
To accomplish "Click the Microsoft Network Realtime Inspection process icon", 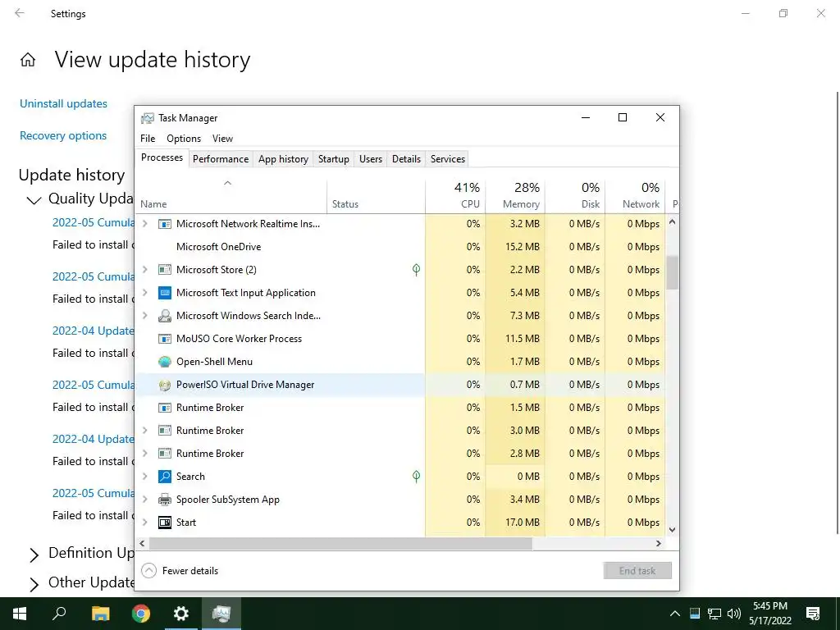I will 164,224.
